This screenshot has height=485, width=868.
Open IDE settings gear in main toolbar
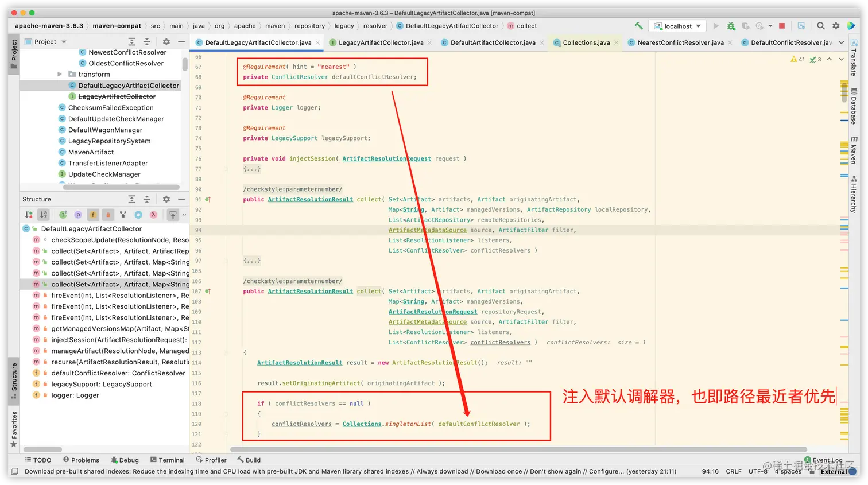(x=836, y=26)
